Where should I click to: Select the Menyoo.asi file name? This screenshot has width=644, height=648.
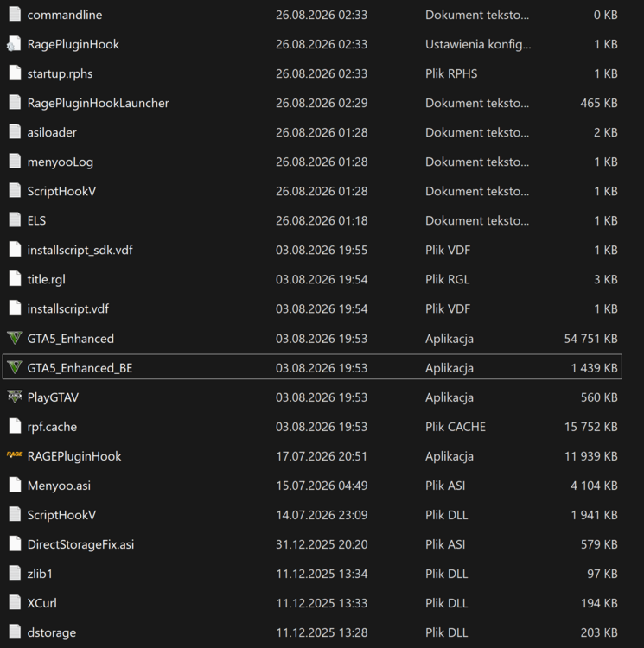click(59, 486)
